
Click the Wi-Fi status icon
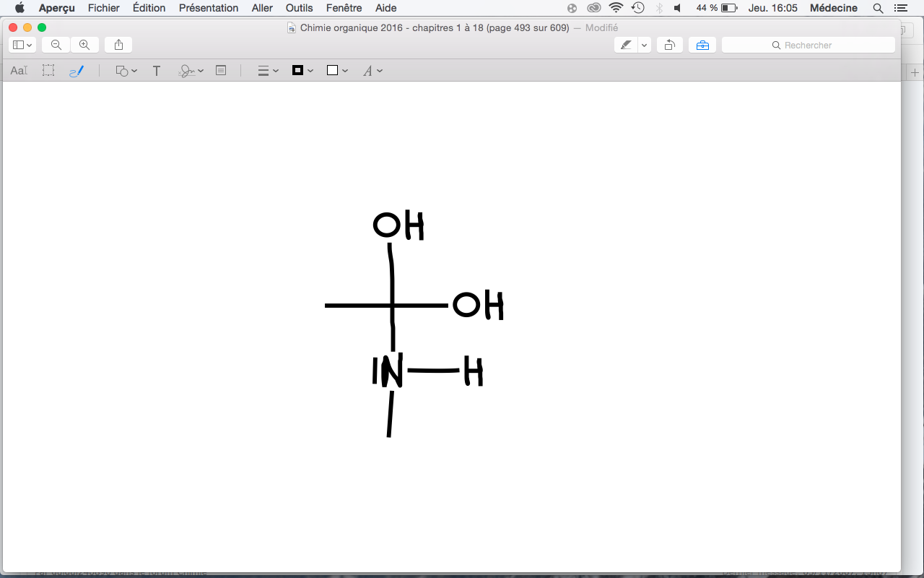[x=616, y=8]
